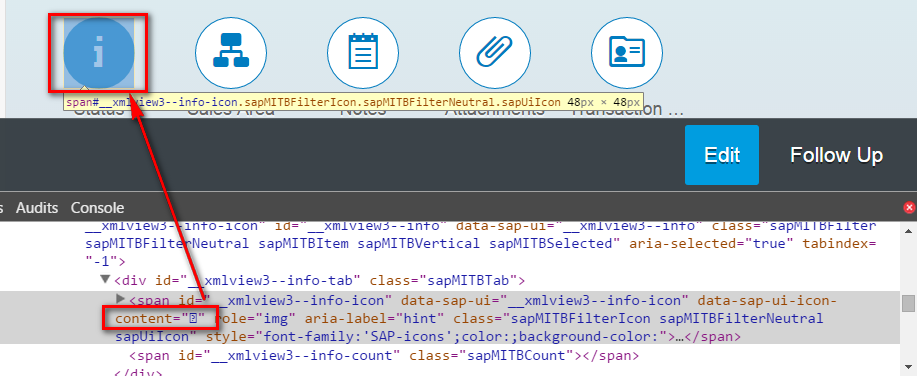Click the Edit button
The image size is (917, 376).
[722, 155]
